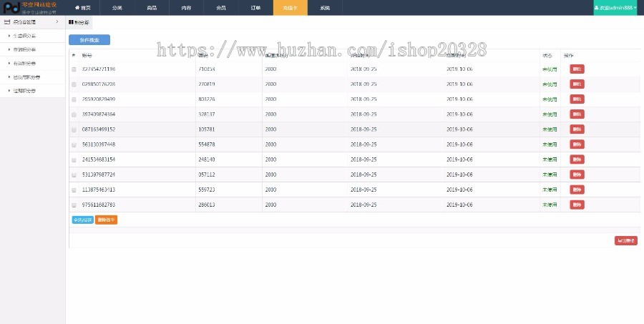Viewport: 644px width, 324px height.
Task: Check the box for row with password 803226
Action: pyautogui.click(x=74, y=99)
